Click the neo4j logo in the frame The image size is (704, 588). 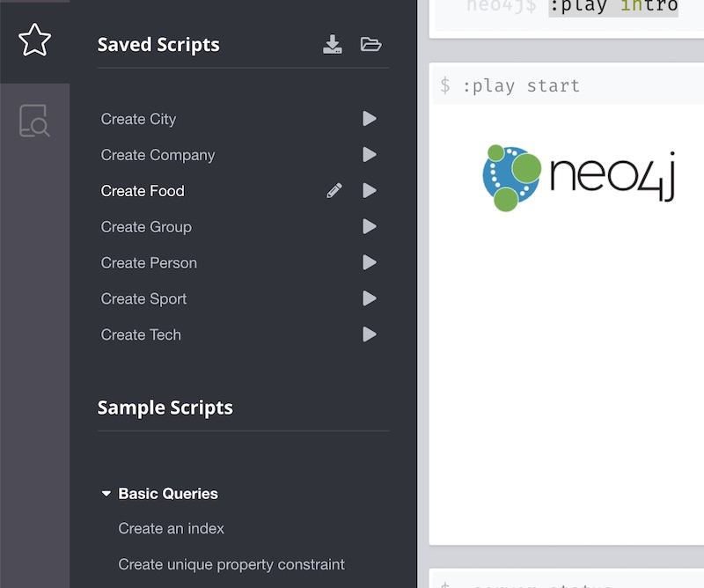[x=579, y=178]
